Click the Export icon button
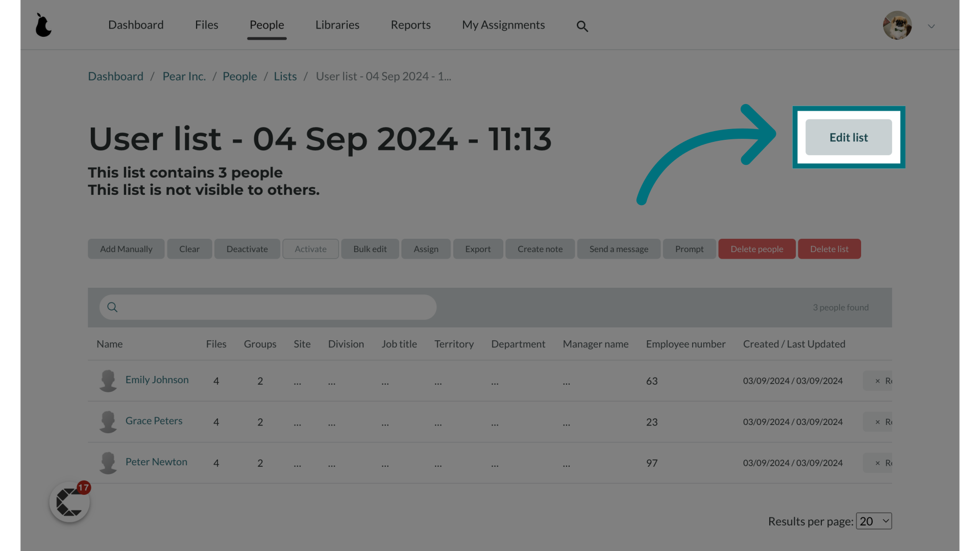Screen dimensions: 980x551 [x=477, y=249]
